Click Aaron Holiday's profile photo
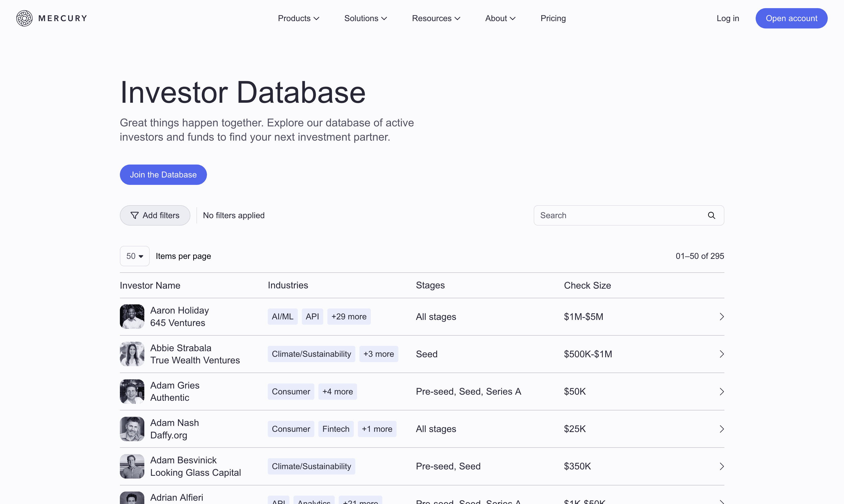Image resolution: width=844 pixels, height=504 pixels. (132, 317)
